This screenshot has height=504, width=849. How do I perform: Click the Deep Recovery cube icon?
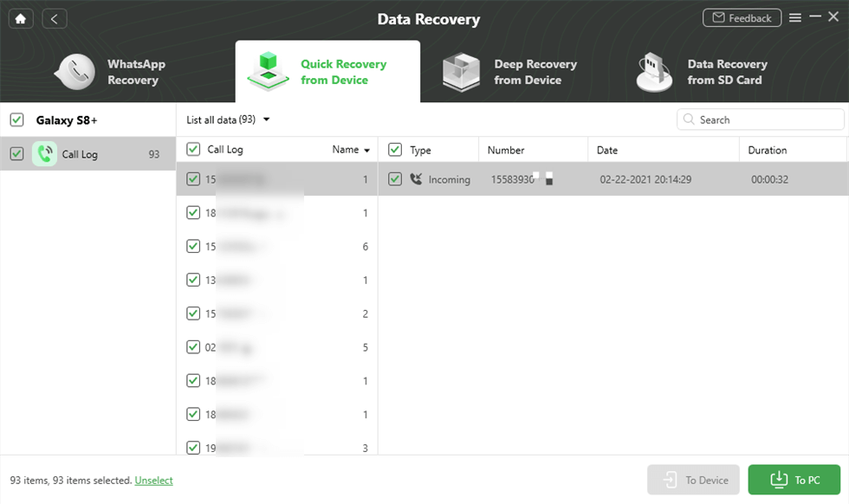pyautogui.click(x=461, y=72)
